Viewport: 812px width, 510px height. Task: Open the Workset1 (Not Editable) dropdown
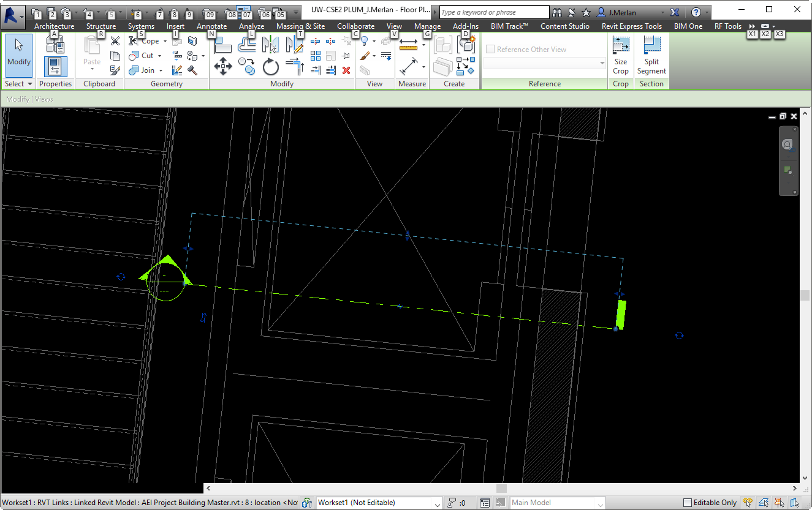click(x=437, y=503)
